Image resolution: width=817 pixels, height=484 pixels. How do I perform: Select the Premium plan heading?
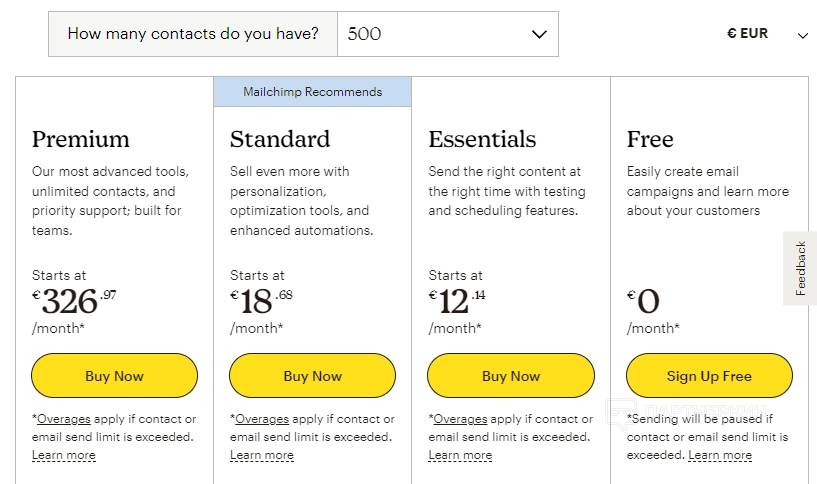tap(81, 139)
